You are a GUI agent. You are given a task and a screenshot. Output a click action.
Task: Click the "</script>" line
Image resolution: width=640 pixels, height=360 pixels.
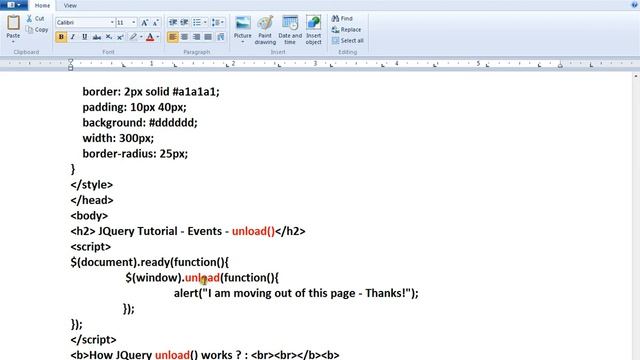[x=93, y=340]
